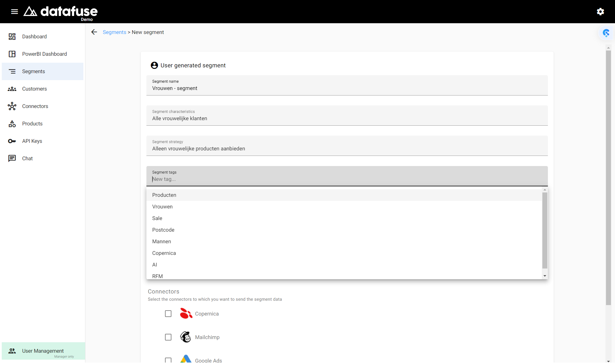Open Dashboard in the sidebar
This screenshot has height=364, width=615.
pos(42,37)
